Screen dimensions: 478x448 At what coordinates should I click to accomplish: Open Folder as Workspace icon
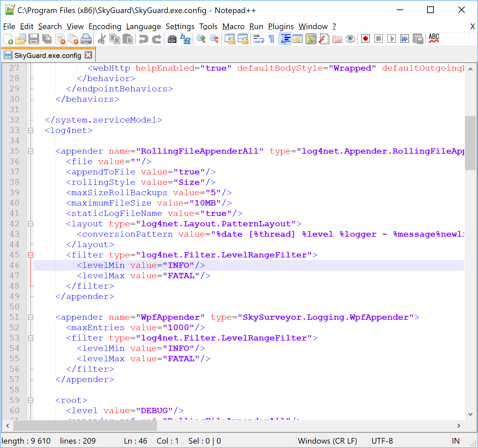[x=337, y=39]
